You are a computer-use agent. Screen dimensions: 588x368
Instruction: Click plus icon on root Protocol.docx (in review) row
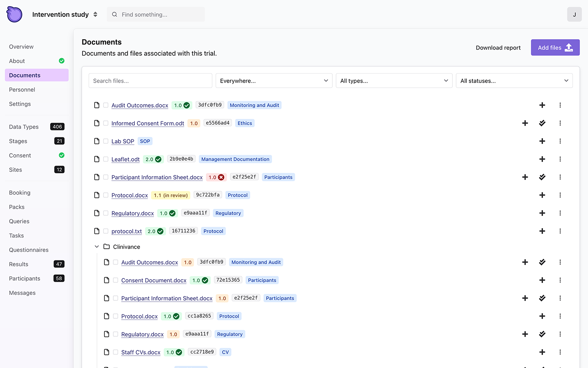tap(542, 195)
